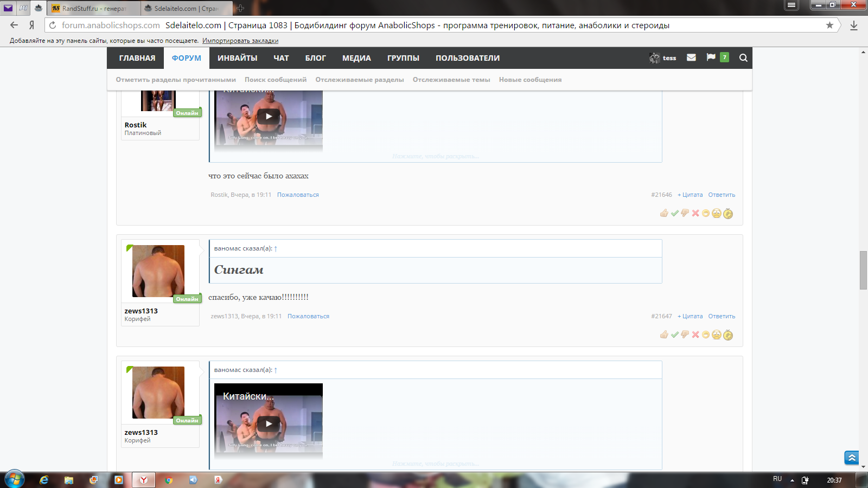Open the forum search magnifier

click(743, 58)
